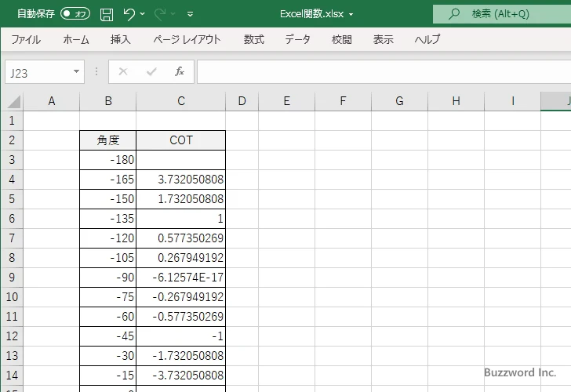Click the Undo arrow icon
The height and width of the screenshot is (392, 571).
pyautogui.click(x=129, y=14)
